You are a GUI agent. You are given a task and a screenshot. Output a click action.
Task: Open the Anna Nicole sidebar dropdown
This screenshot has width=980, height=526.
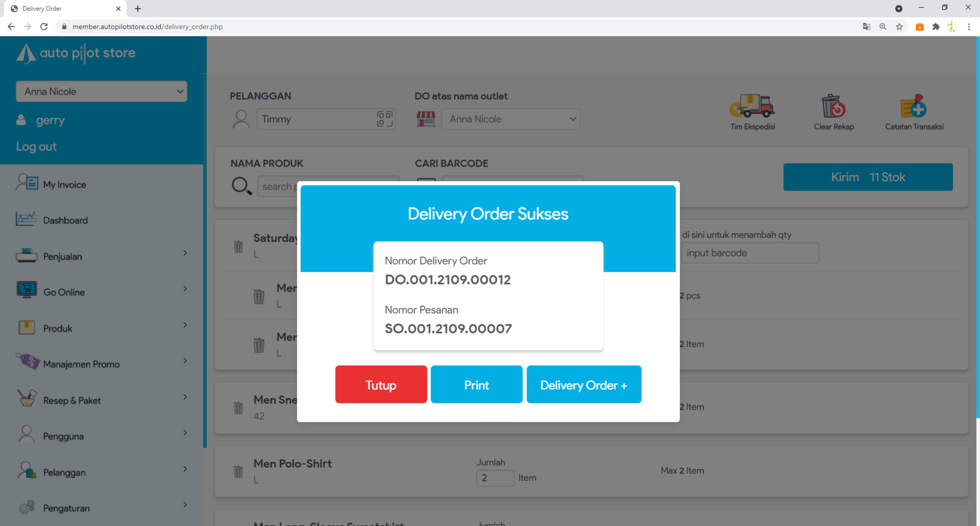pyautogui.click(x=101, y=91)
